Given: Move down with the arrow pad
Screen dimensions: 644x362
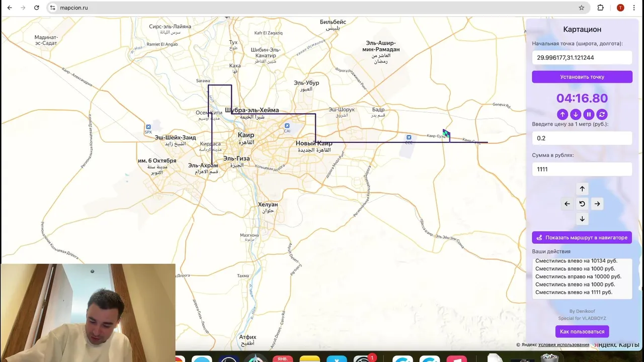Looking at the screenshot, I should [x=582, y=219].
